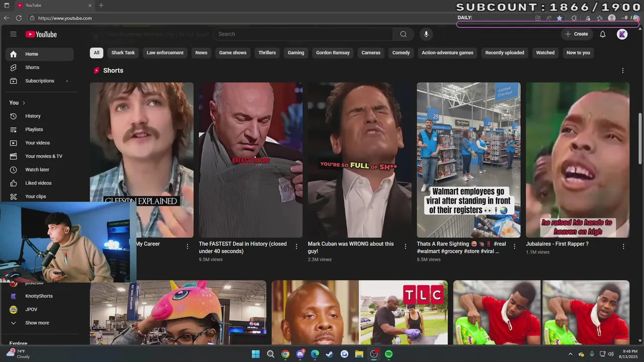Select the Recently uploaded chip

pyautogui.click(x=505, y=53)
